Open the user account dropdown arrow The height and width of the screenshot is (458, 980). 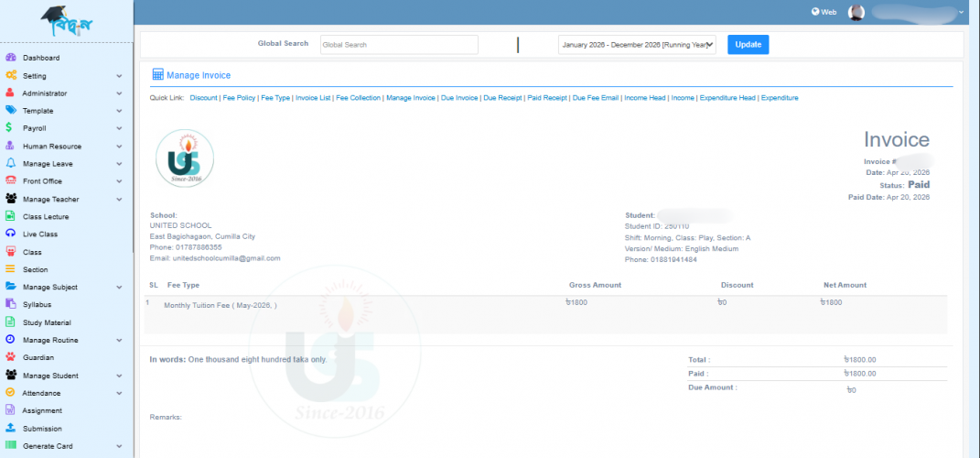[x=962, y=12]
